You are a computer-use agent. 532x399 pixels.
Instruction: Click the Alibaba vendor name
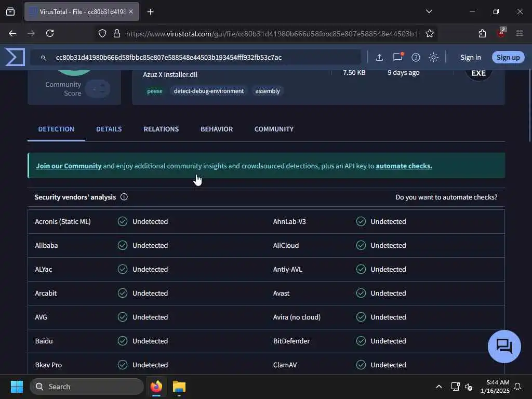(46, 245)
